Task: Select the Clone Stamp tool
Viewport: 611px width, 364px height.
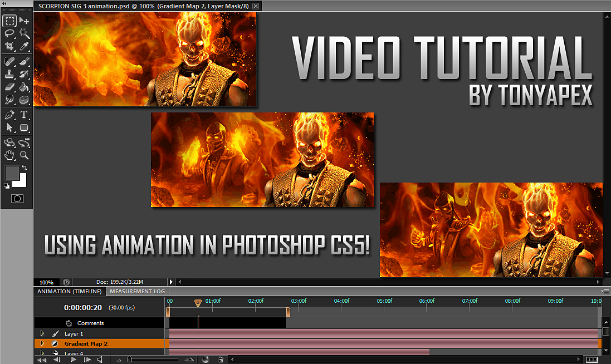Action: coord(9,74)
